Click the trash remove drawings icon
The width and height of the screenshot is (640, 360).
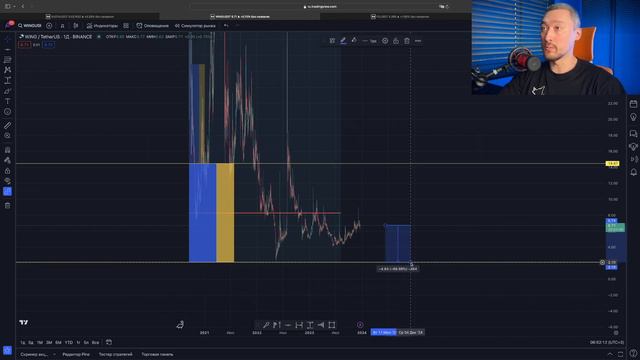coord(7,205)
